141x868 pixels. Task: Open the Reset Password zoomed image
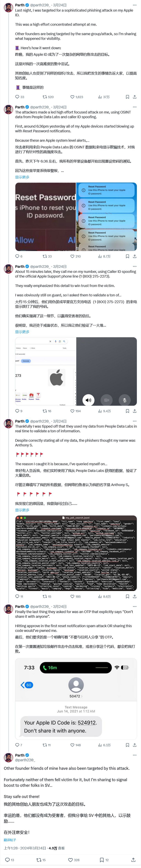[45, 217]
